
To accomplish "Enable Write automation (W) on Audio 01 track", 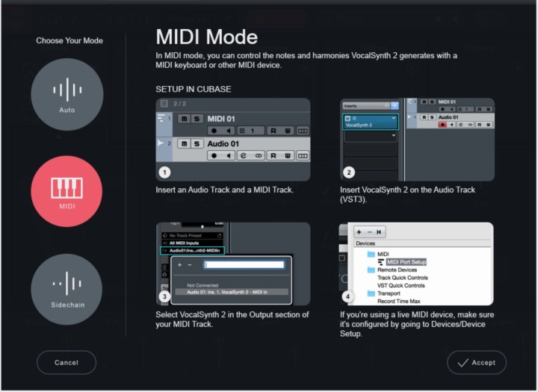I will click(288, 156).
